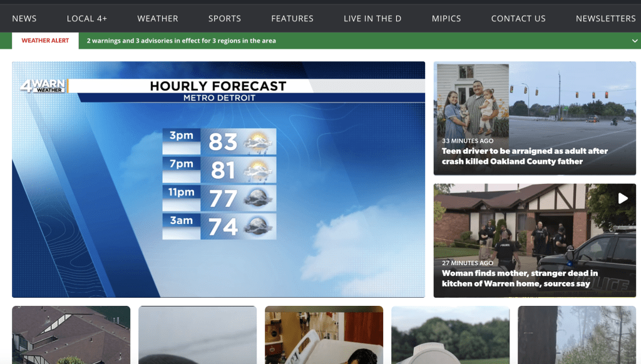The width and height of the screenshot is (641, 364).
Task: Open the gray sky story thumbnail
Action: tap(197, 335)
